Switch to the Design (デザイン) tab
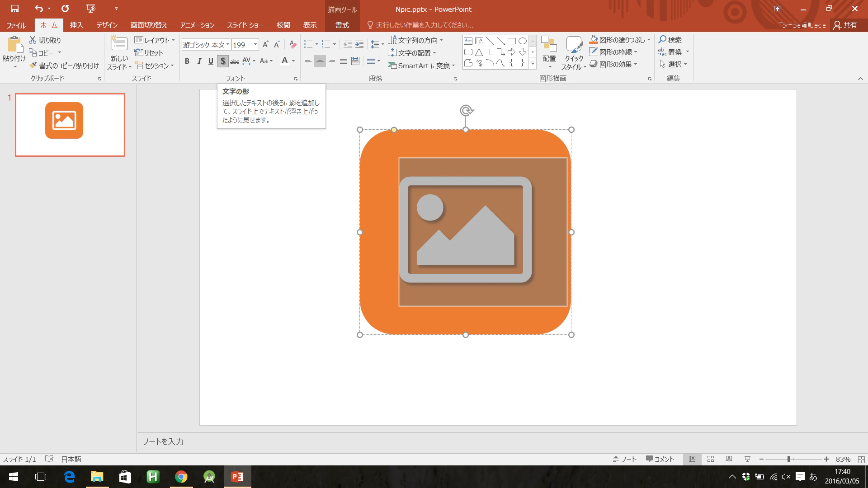The width and height of the screenshot is (868, 488). click(107, 25)
